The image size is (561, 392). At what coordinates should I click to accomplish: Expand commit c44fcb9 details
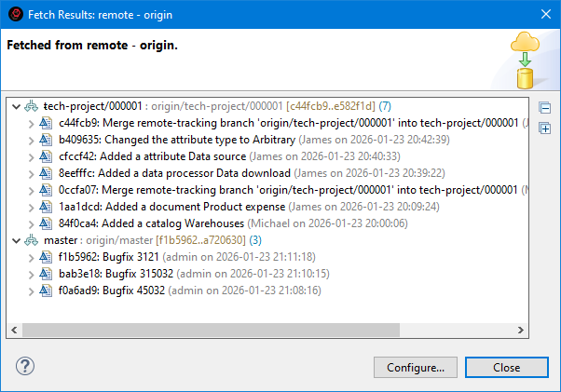click(33, 123)
